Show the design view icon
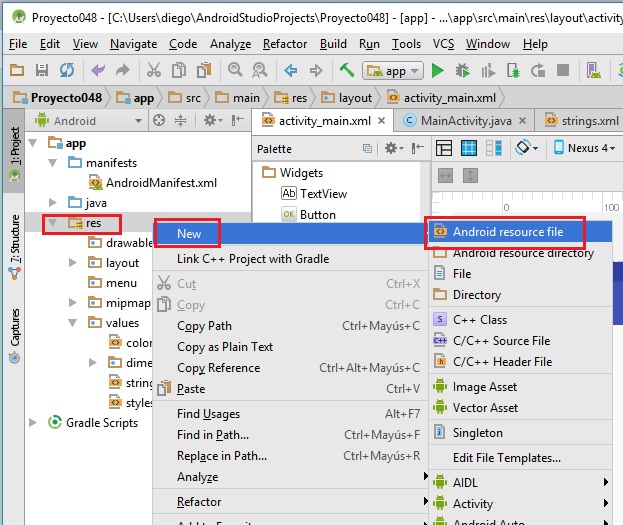 tap(443, 148)
